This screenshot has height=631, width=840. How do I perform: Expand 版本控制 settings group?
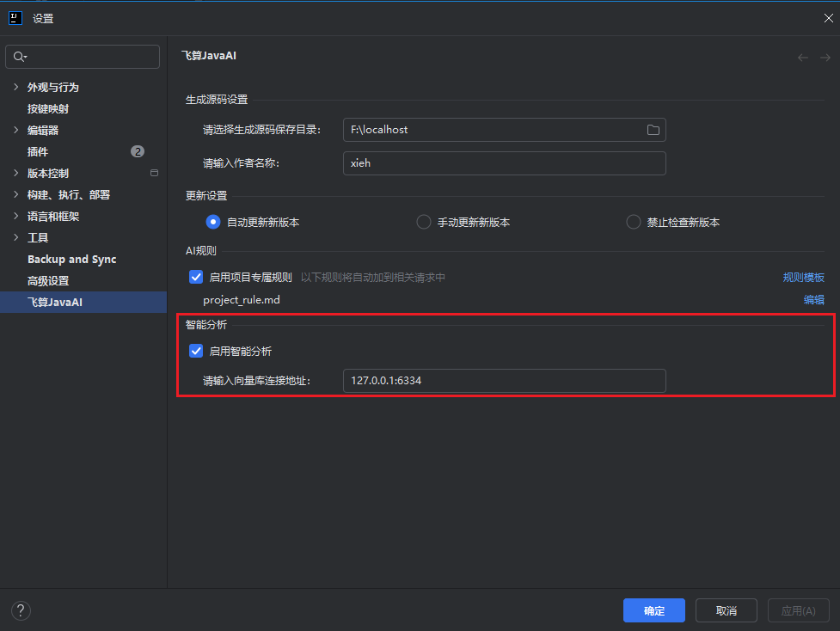pyautogui.click(x=16, y=173)
